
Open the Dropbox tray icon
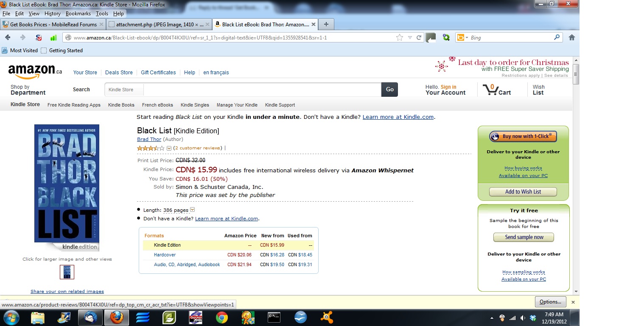[x=533, y=318]
